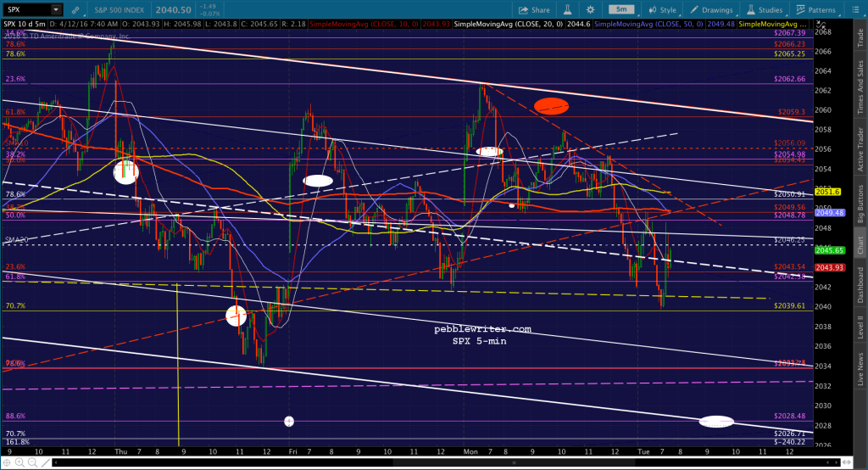
Task: Click the $2062.66 Fibonacci level label
Action: (x=789, y=79)
